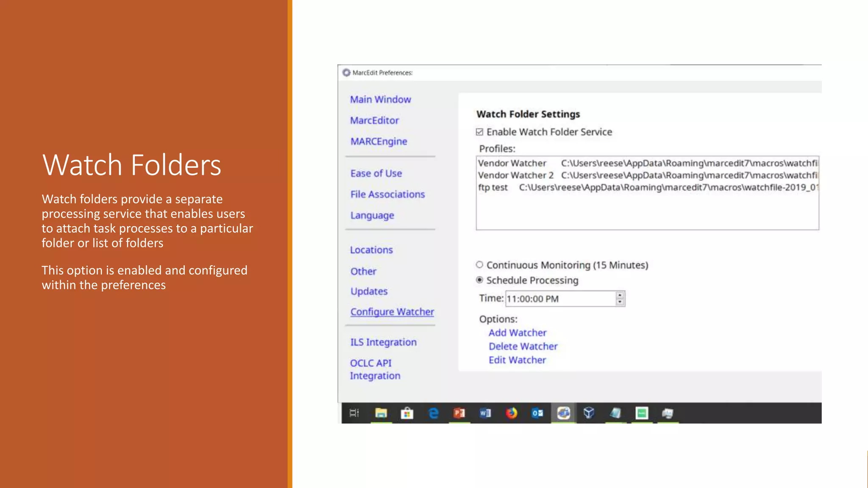This screenshot has height=488, width=868.
Task: Open Task View in the taskbar
Action: click(354, 413)
